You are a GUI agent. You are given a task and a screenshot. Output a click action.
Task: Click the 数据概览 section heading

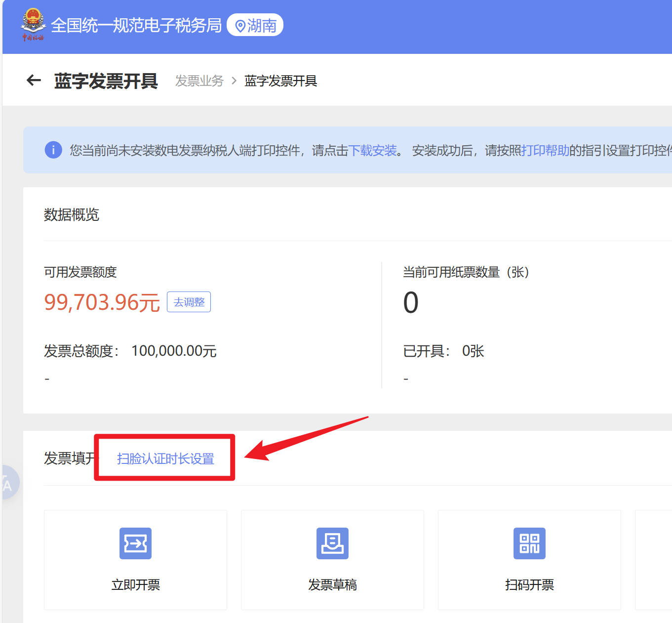72,214
